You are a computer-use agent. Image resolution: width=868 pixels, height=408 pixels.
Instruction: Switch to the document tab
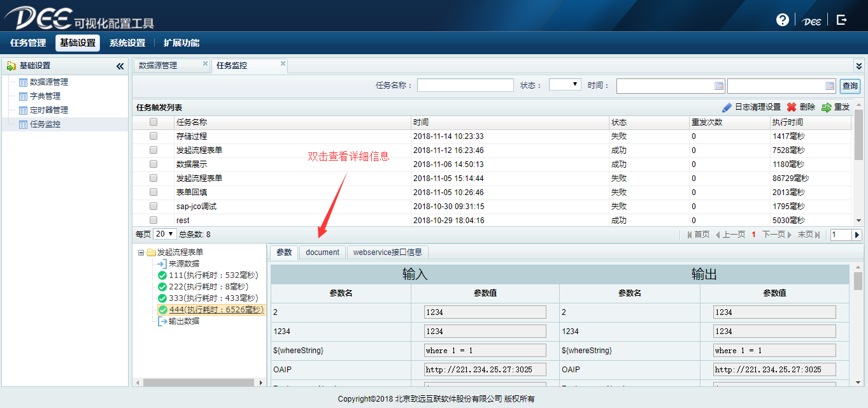pyautogui.click(x=322, y=252)
